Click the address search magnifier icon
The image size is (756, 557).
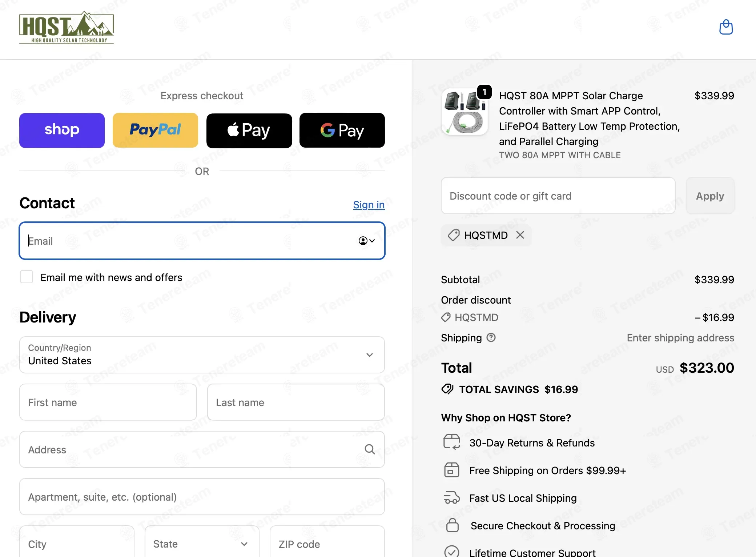(x=370, y=449)
